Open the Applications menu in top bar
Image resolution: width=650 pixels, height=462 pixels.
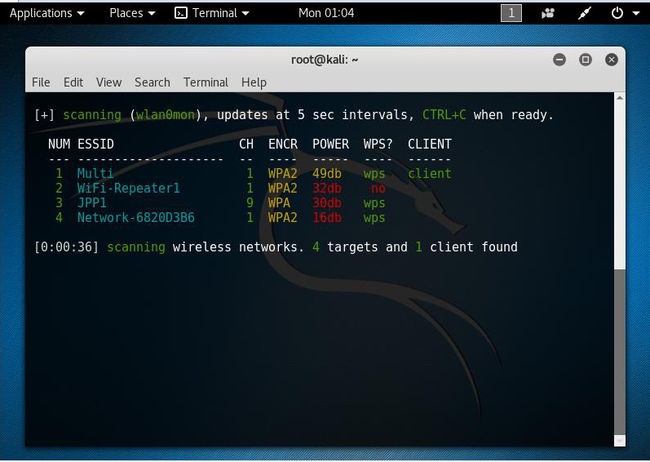(46, 13)
